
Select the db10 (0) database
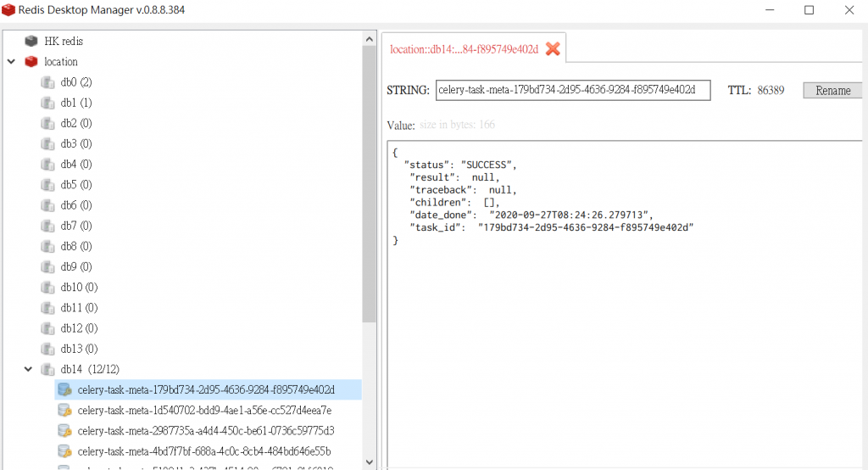(x=79, y=287)
